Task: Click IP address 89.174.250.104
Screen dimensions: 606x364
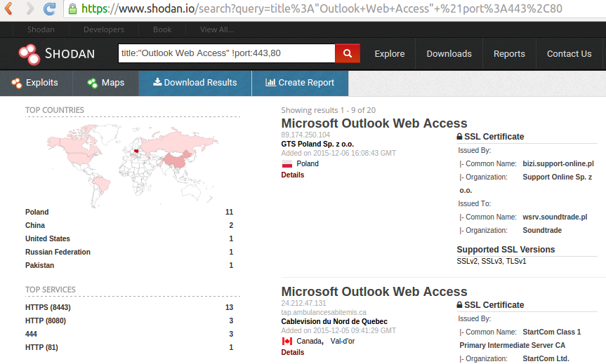Action: point(305,135)
